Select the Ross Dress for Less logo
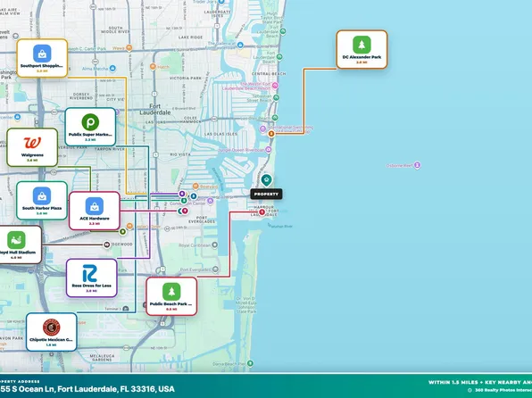 (x=90, y=273)
